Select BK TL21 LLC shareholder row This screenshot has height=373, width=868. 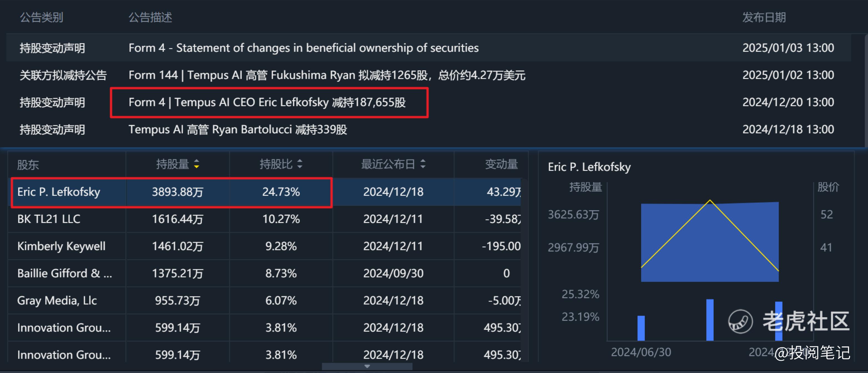coord(49,219)
